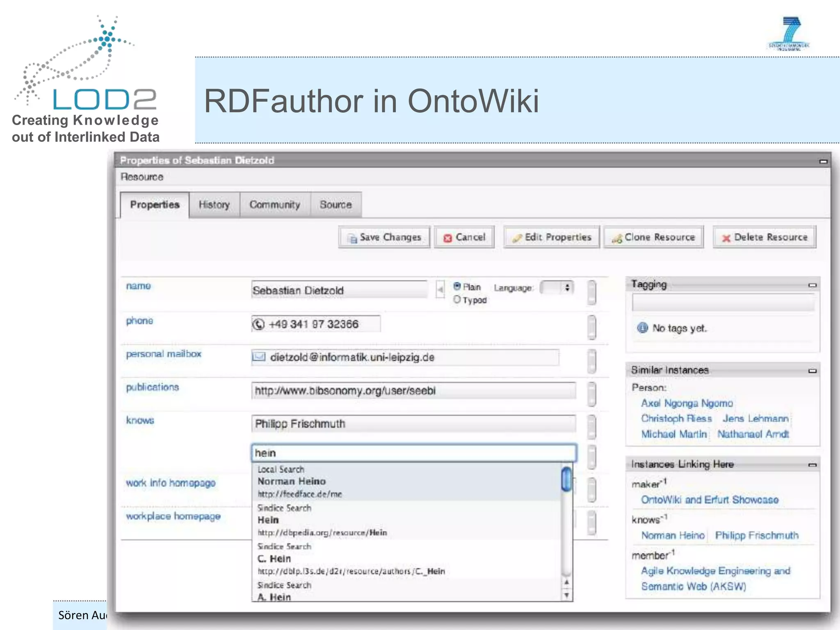Select the Typed literal radio button

(457, 299)
